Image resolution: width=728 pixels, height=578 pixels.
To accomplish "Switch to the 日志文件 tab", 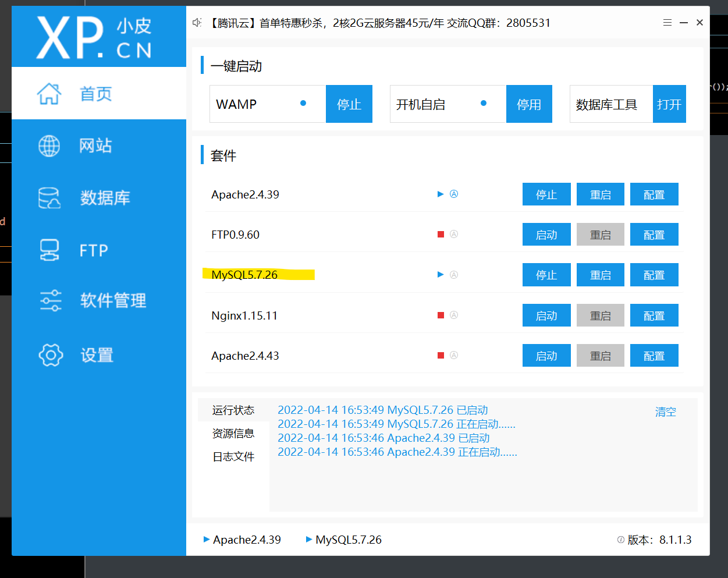I will (233, 457).
